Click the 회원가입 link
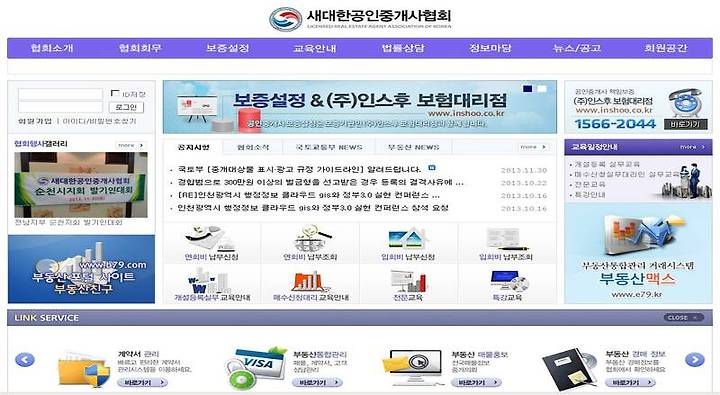This screenshot has height=395, width=720. coord(35,121)
